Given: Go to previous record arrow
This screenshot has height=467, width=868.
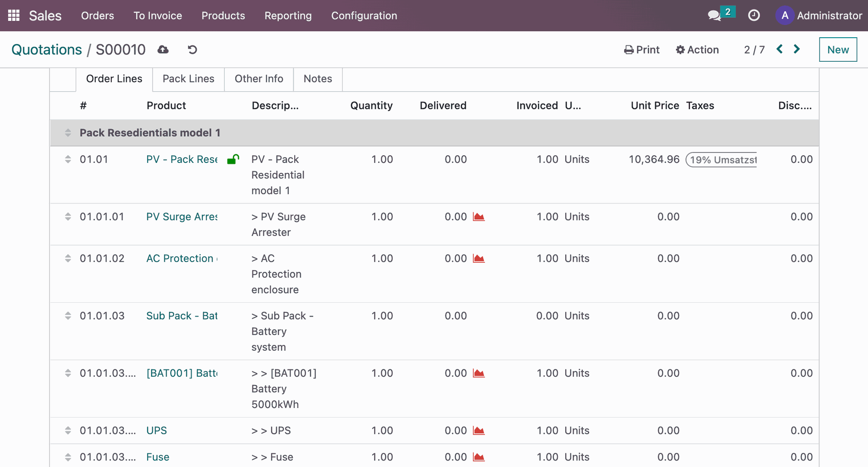Looking at the screenshot, I should tap(779, 49).
